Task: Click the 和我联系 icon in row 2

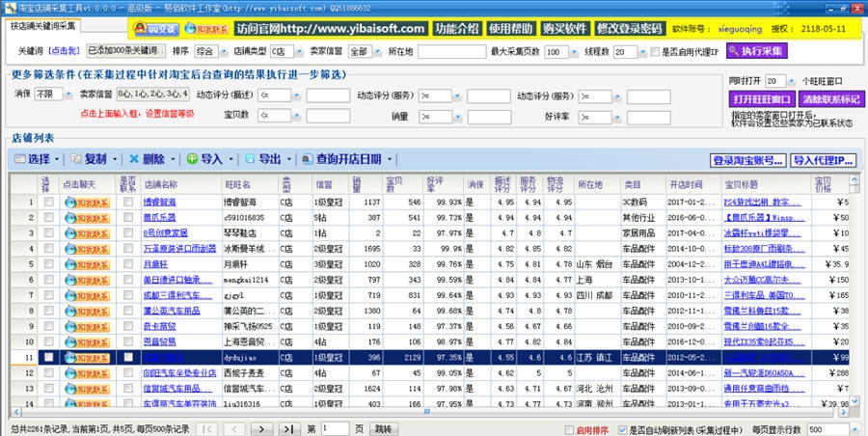Action: click(x=87, y=218)
